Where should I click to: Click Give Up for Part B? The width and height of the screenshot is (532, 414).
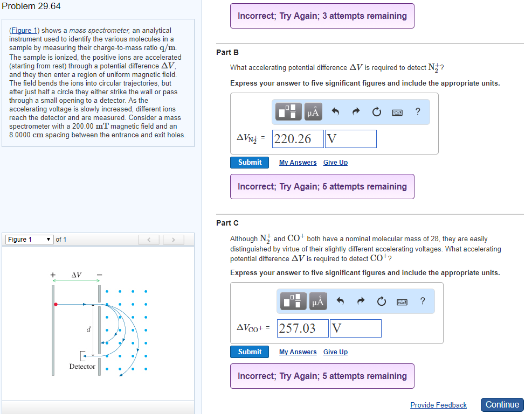click(x=335, y=162)
